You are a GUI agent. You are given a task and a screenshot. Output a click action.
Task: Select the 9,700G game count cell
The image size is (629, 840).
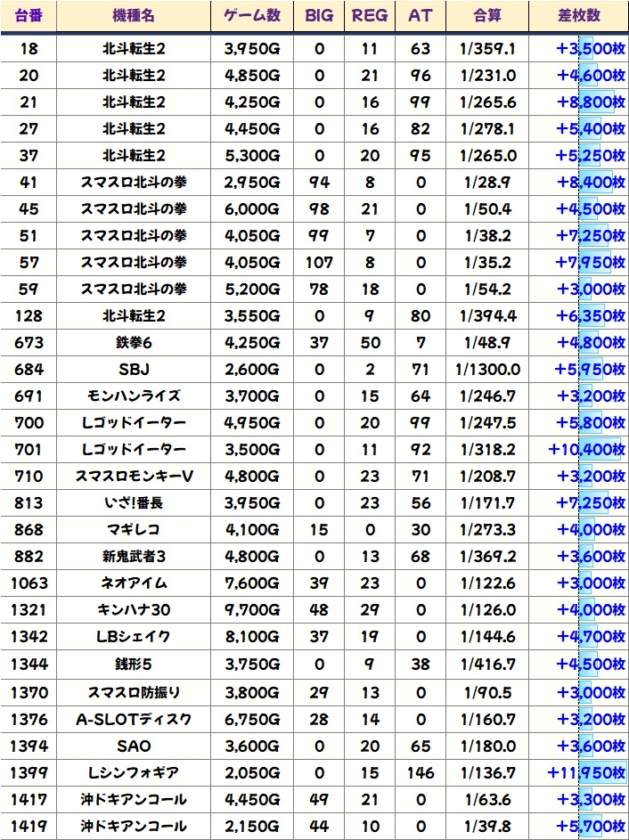tap(251, 610)
